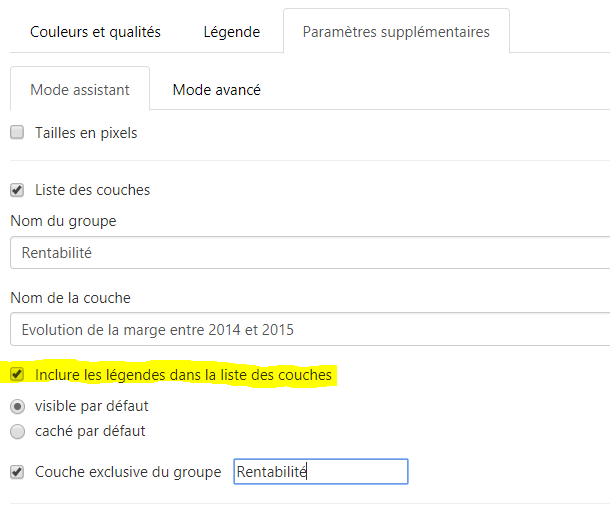Untick the Inclure les légendes checkbox

click(17, 374)
